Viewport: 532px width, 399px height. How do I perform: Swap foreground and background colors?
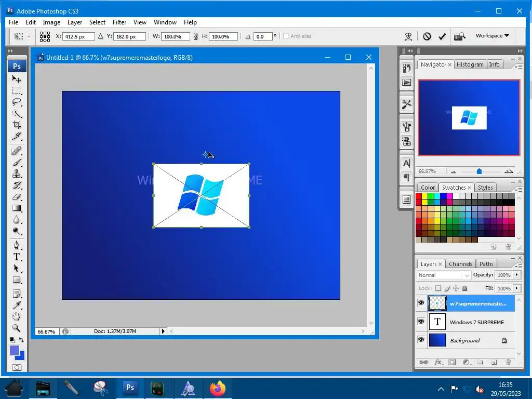point(21,340)
